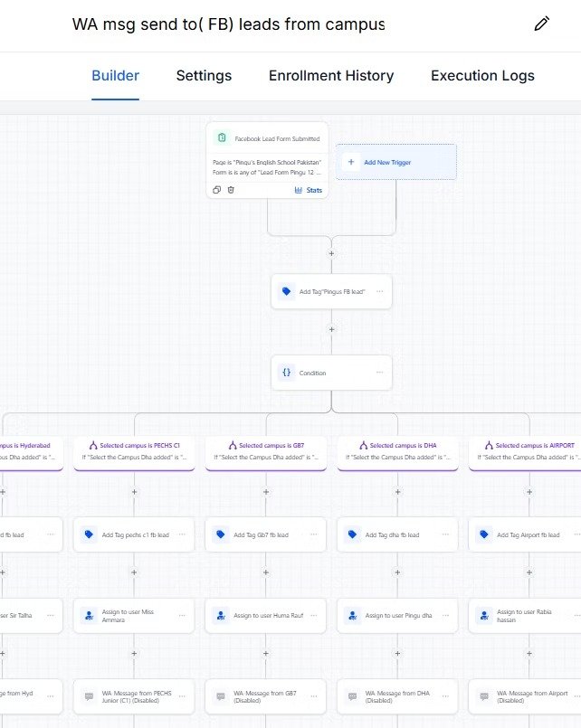Click message icon on WA Message from DHA
Screen dimensions: 581x728
[x=353, y=696]
